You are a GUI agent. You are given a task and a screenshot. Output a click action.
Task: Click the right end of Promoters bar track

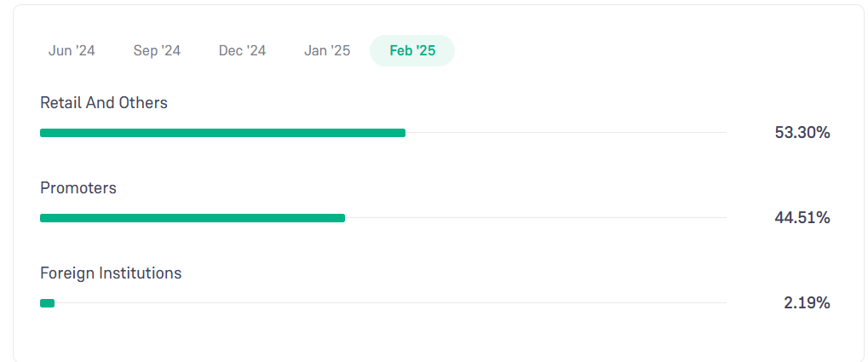[723, 218]
